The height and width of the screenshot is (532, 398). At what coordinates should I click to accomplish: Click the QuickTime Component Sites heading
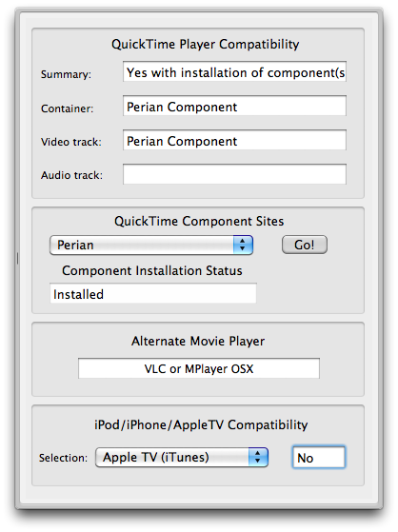coord(199,221)
